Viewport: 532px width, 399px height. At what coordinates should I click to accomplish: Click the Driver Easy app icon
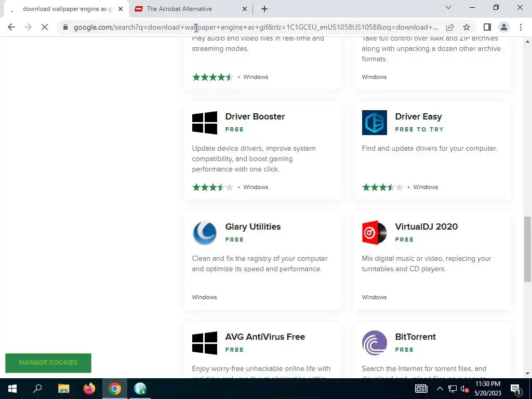pyautogui.click(x=374, y=123)
